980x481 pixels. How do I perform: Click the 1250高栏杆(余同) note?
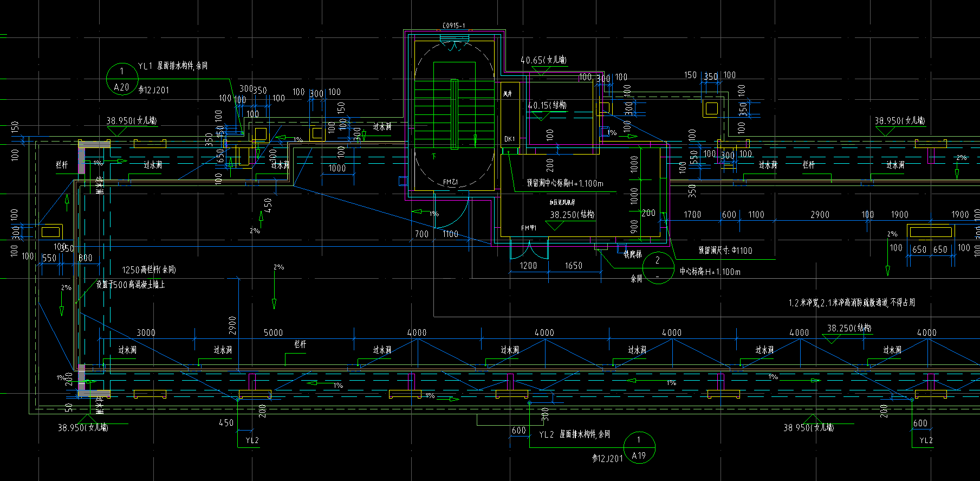coord(149,270)
